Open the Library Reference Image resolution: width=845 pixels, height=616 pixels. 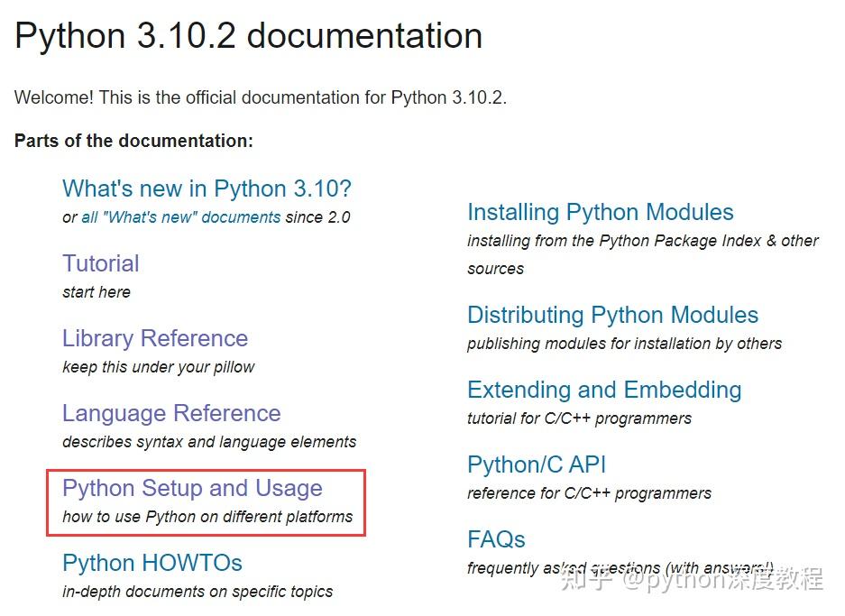coord(154,337)
